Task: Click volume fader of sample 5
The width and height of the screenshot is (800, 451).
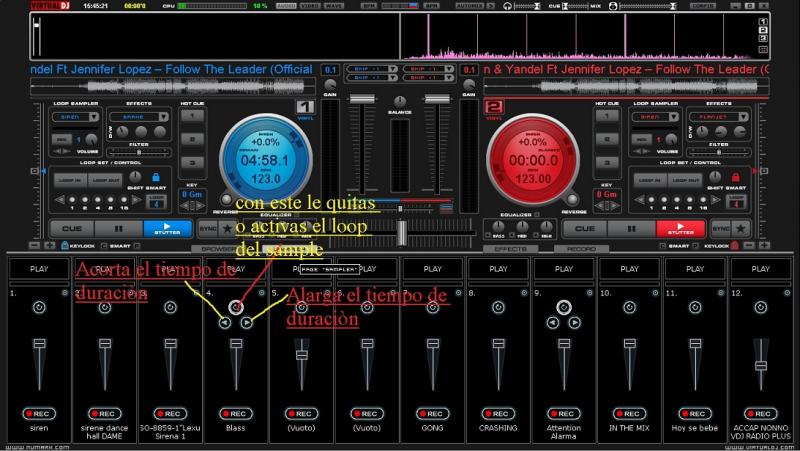Action: pos(302,354)
